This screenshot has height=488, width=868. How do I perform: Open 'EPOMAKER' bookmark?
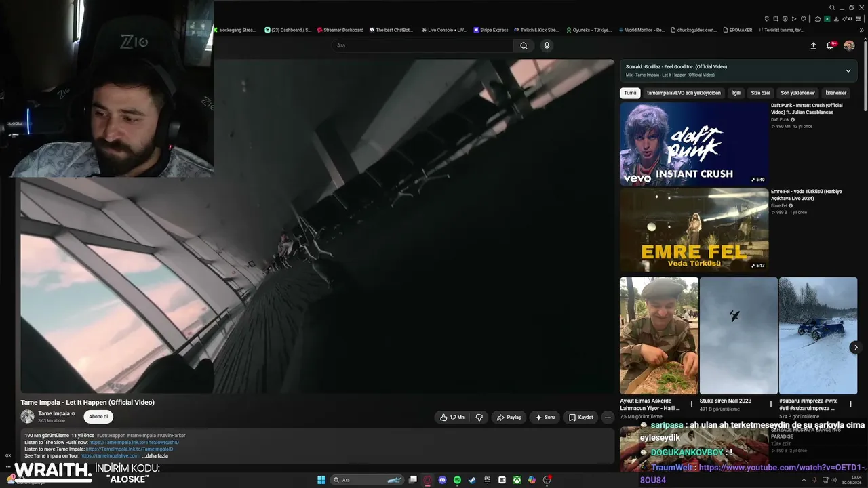point(738,30)
